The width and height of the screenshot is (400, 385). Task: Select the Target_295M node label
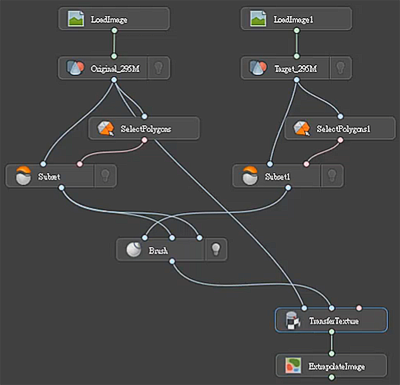(x=295, y=69)
